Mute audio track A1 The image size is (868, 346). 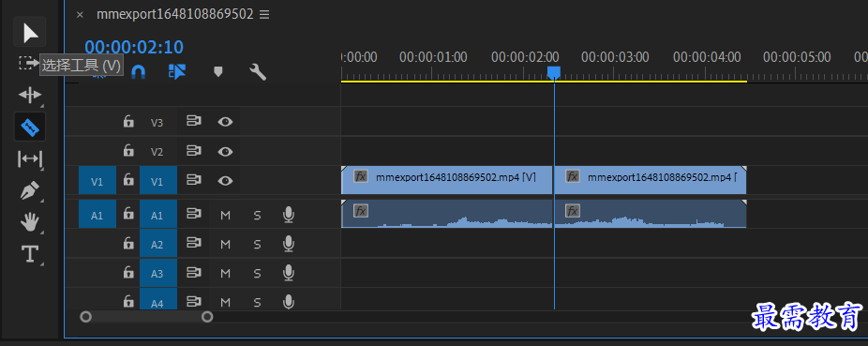[x=225, y=216]
